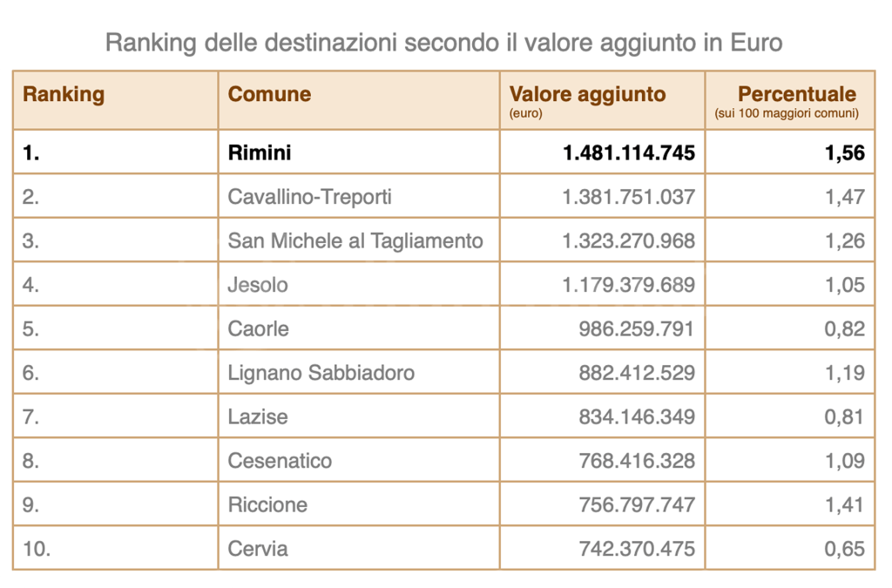Image resolution: width=892 pixels, height=588 pixels.
Task: Click the Valore aggiunto column header
Action: coord(587,95)
